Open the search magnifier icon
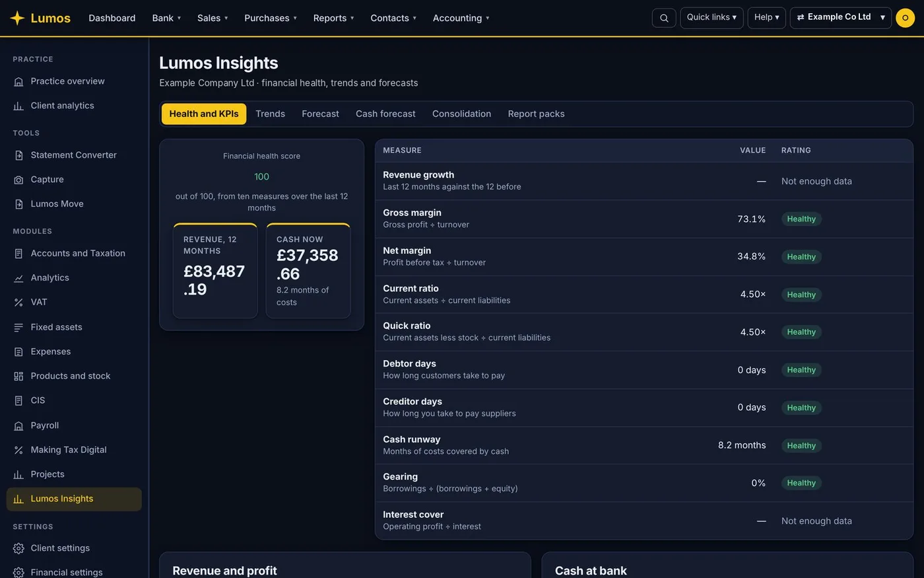This screenshot has height=578, width=924. pos(664,18)
